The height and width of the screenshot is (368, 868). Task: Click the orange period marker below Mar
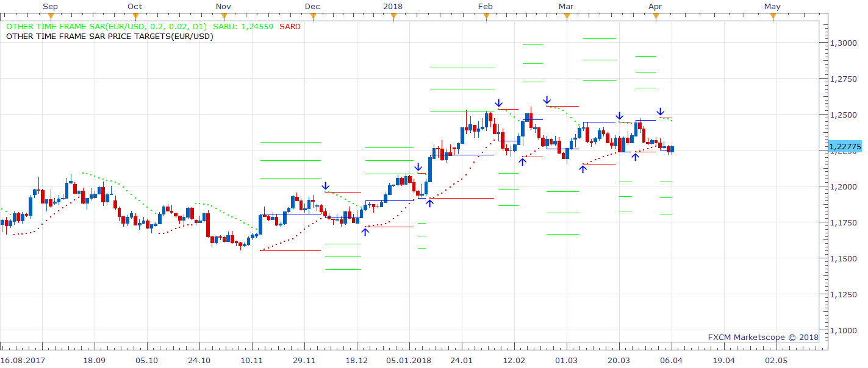pyautogui.click(x=567, y=17)
